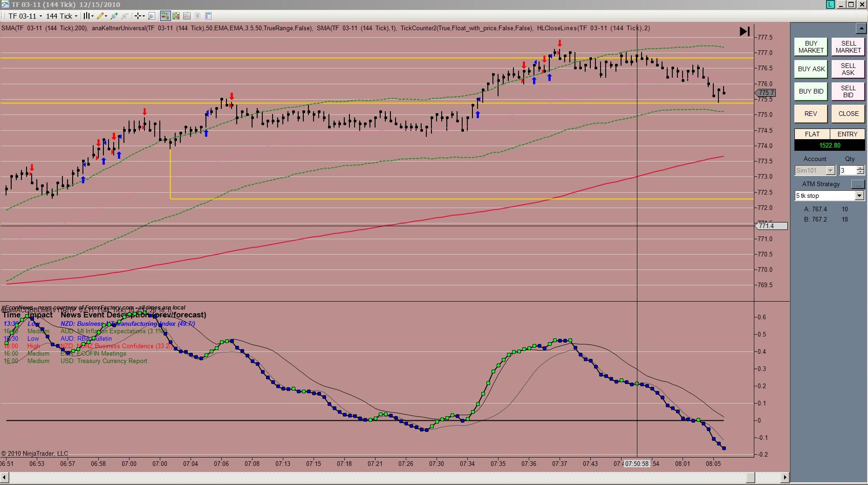Open the 5 tk stop strategy dropdown
This screenshot has height=485, width=868.
coord(830,196)
